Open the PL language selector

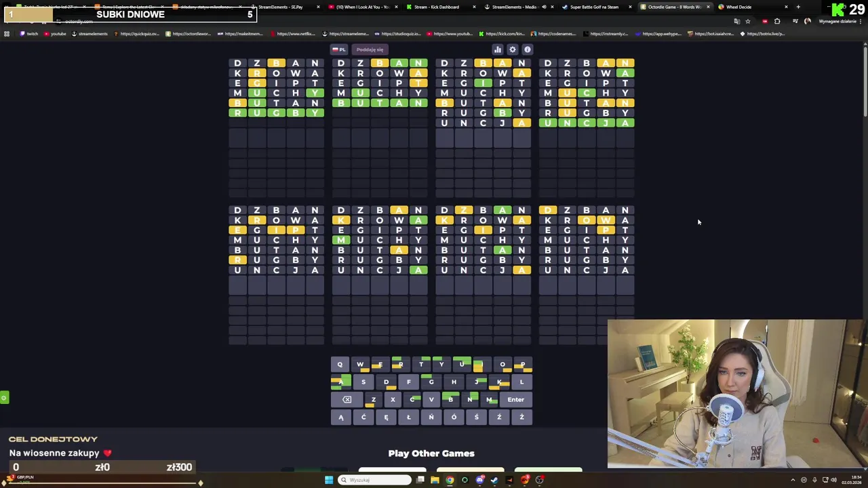[x=339, y=49]
